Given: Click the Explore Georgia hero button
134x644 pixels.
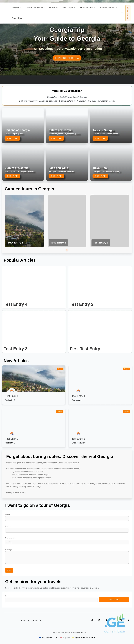Looking at the screenshot, I should pos(67,58).
